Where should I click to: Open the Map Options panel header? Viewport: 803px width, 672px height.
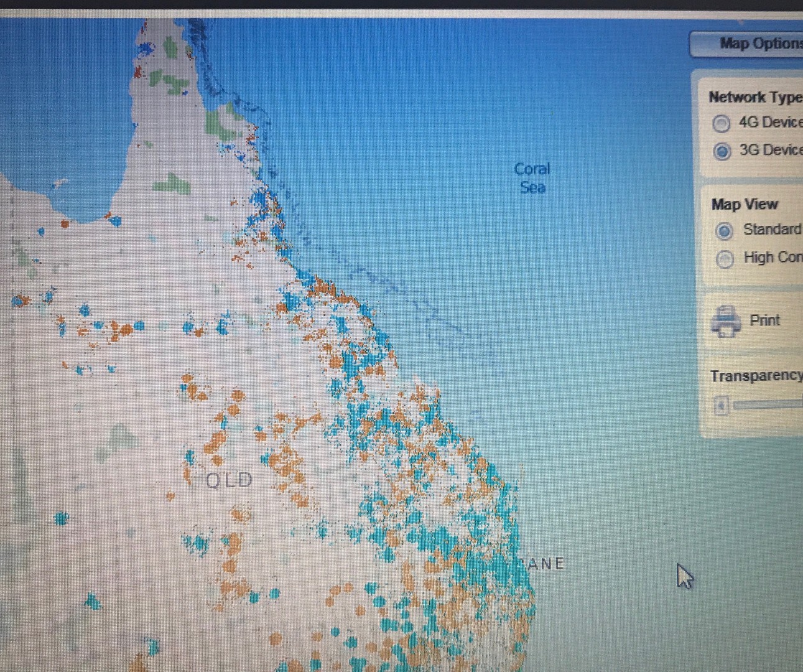coord(753,44)
